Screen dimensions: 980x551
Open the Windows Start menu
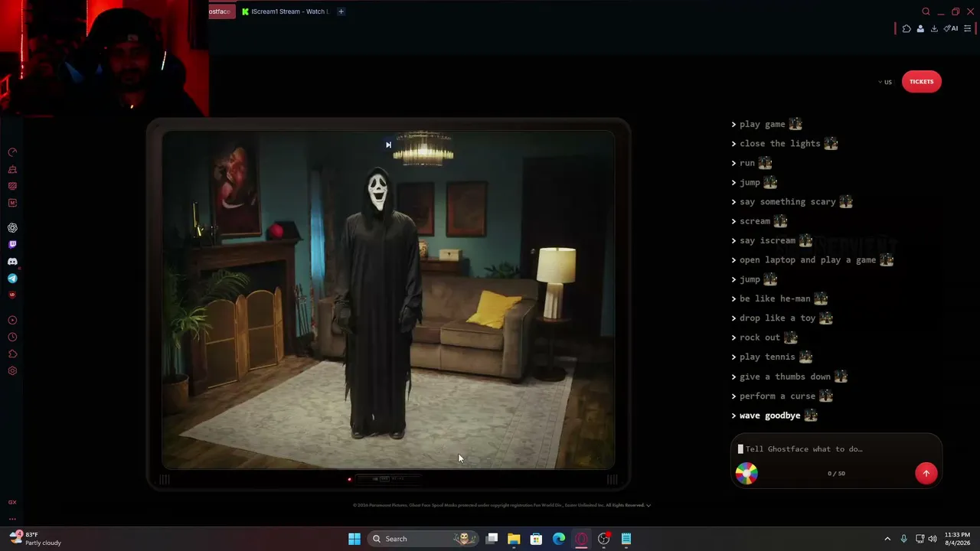354,539
